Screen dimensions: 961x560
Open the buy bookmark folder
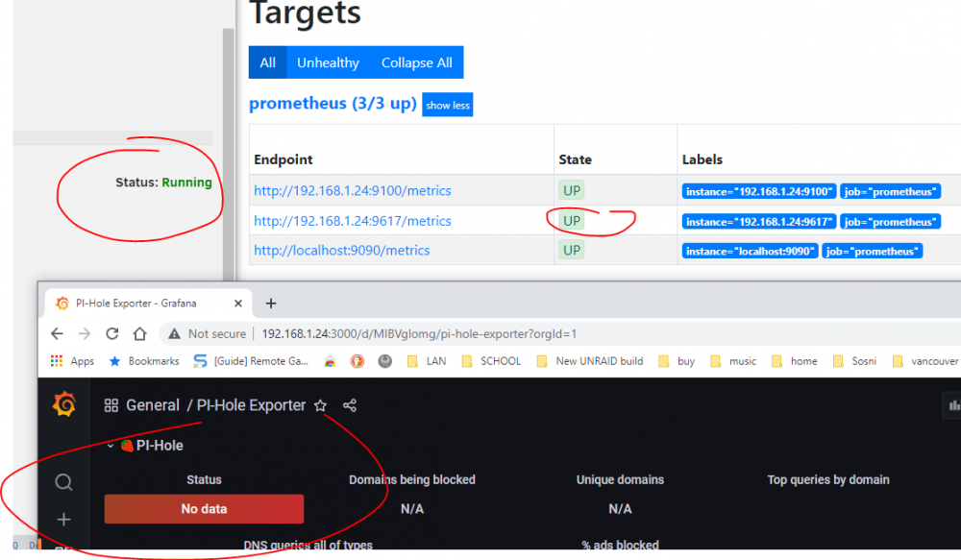677,361
